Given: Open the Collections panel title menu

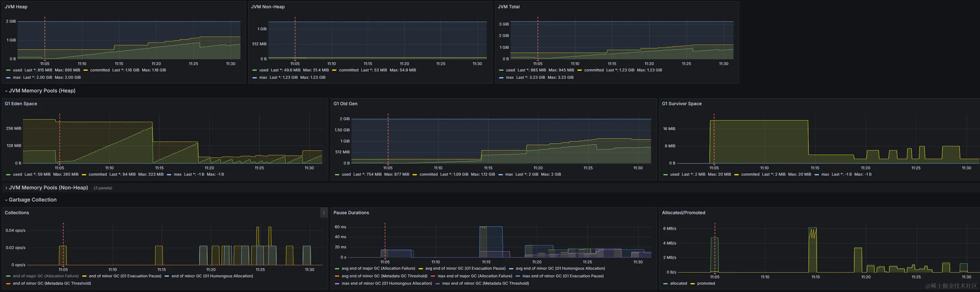Looking at the screenshot, I should click(17, 213).
